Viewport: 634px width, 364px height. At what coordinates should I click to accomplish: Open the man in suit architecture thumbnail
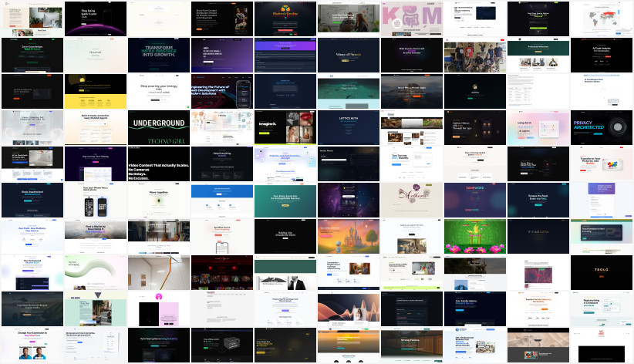coord(285,272)
